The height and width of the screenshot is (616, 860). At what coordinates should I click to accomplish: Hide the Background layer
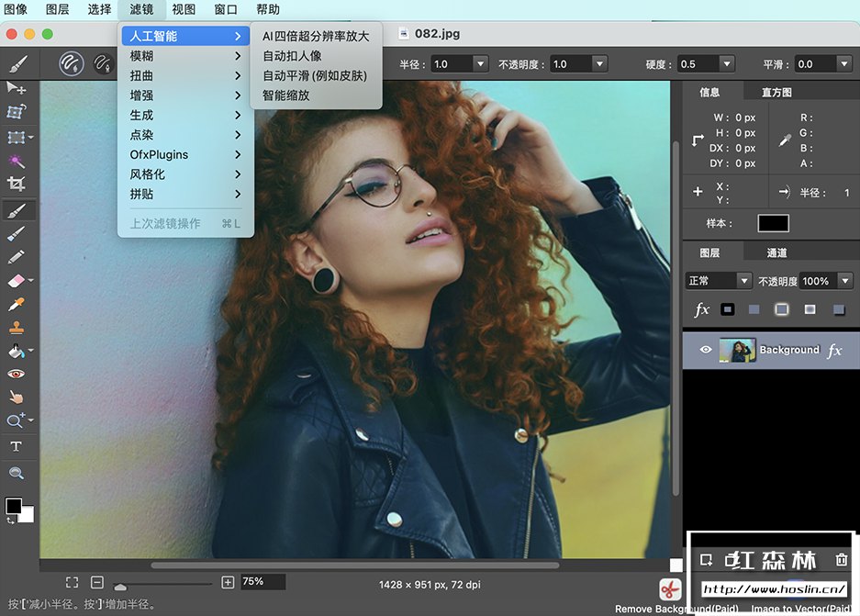click(x=705, y=350)
